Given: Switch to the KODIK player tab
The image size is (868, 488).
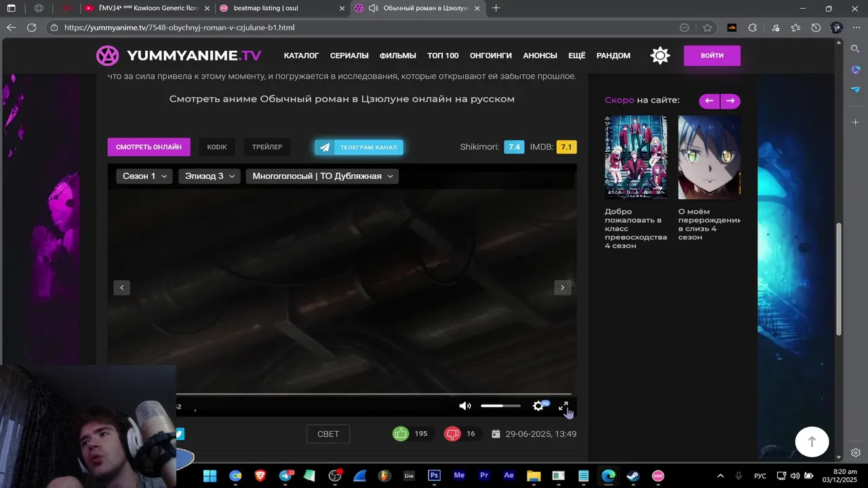Looking at the screenshot, I should coord(217,147).
